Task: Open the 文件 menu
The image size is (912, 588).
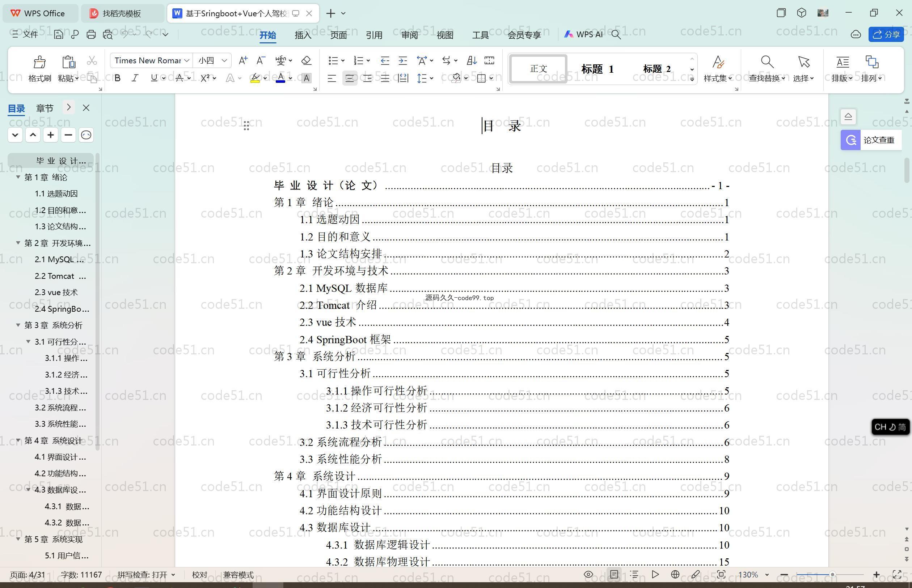Action: tap(25, 34)
